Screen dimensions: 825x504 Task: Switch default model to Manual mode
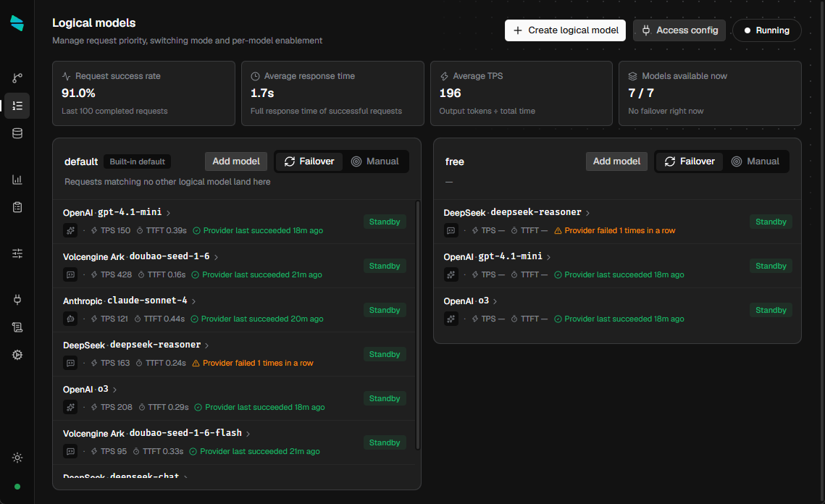pos(375,161)
